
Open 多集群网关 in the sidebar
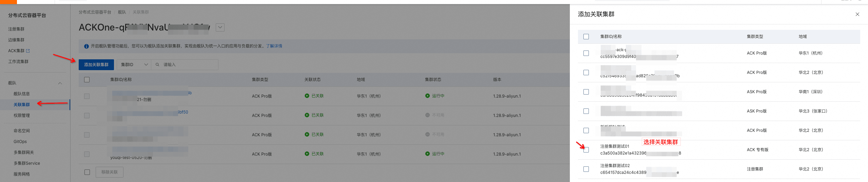[x=24, y=153]
